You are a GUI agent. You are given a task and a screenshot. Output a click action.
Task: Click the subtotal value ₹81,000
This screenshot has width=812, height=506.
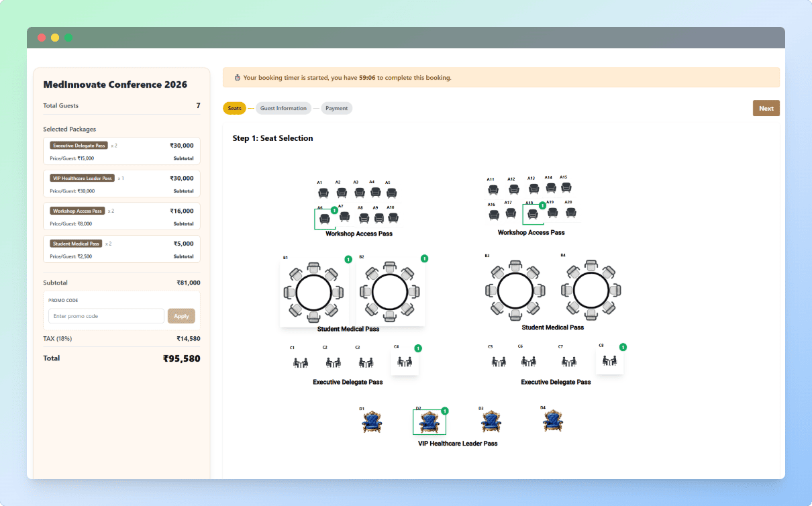click(189, 283)
